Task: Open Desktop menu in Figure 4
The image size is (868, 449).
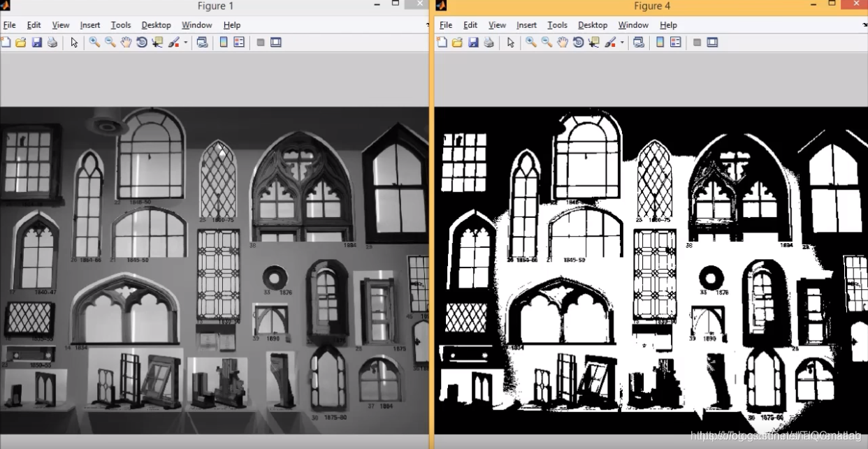Action: click(593, 25)
